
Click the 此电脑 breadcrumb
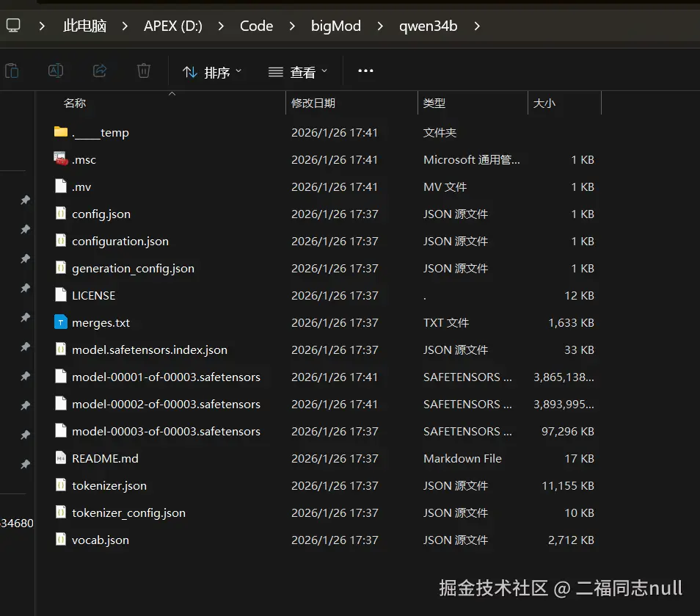(x=85, y=26)
